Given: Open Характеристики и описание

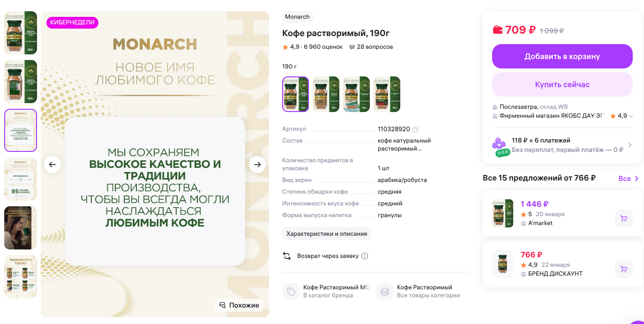Looking at the screenshot, I should pos(327,234).
